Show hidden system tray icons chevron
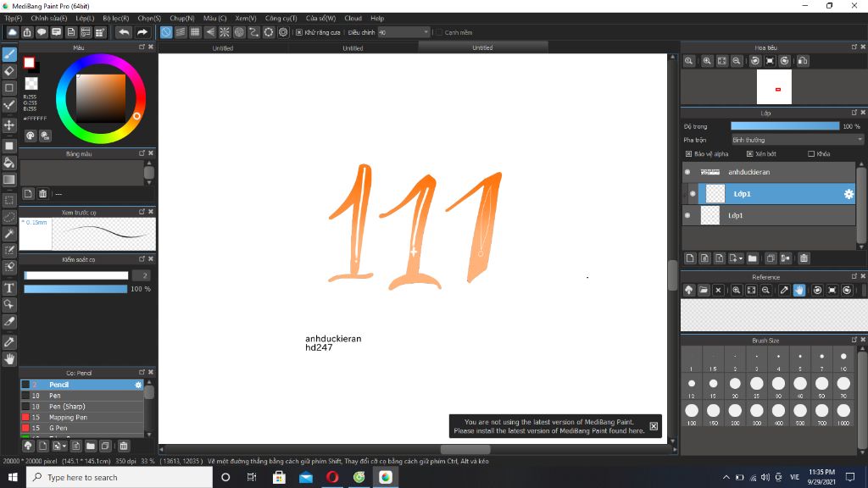The height and width of the screenshot is (488, 868). coord(726,477)
